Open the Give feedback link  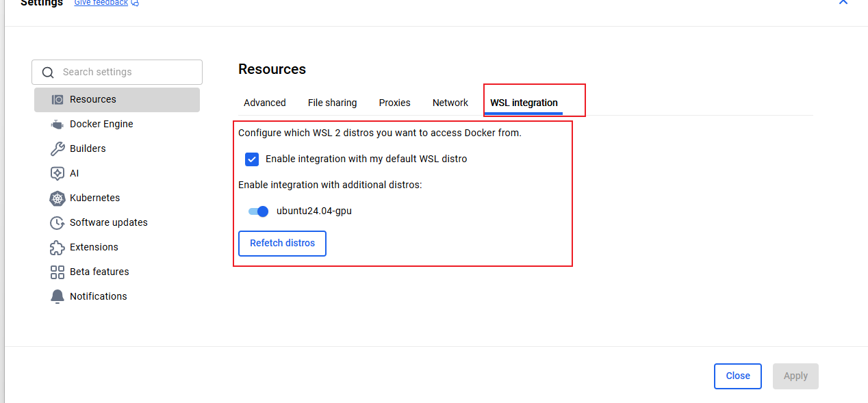coord(101,3)
